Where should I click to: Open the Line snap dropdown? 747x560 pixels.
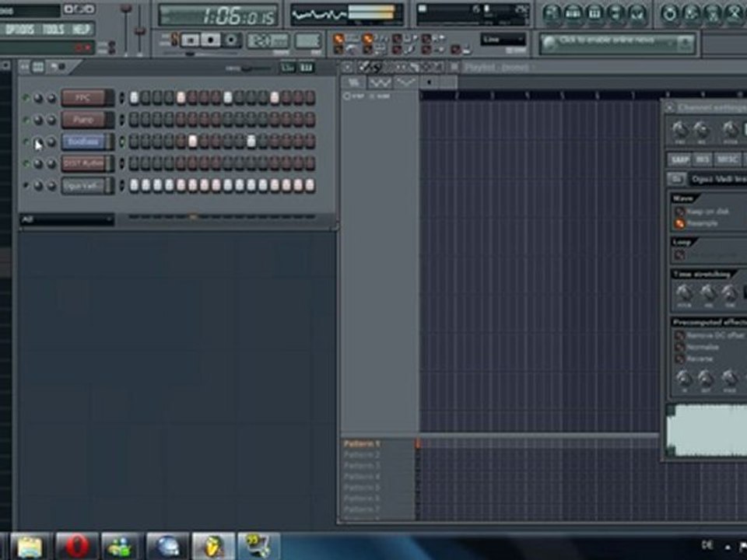click(503, 40)
